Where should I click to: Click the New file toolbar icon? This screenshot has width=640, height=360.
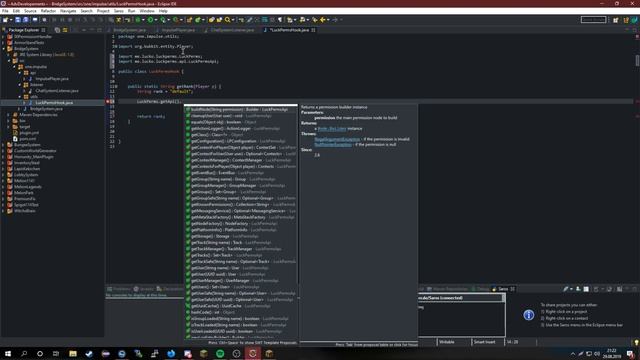[5, 20]
